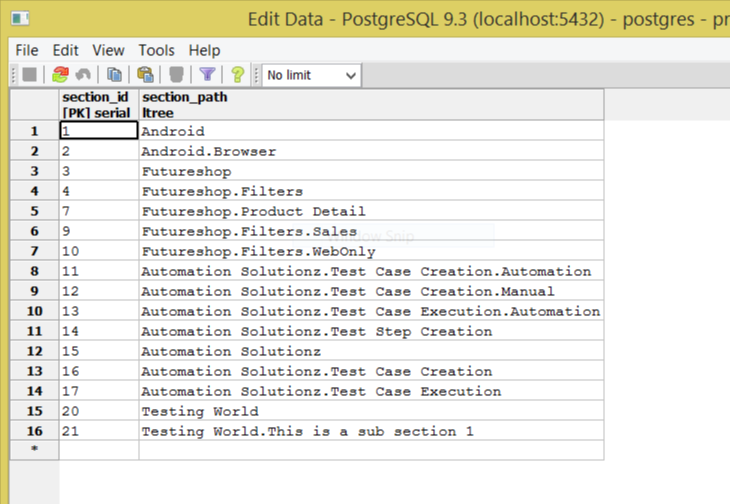Open the Tools menu
Screen dimensions: 730x504
click(x=156, y=50)
